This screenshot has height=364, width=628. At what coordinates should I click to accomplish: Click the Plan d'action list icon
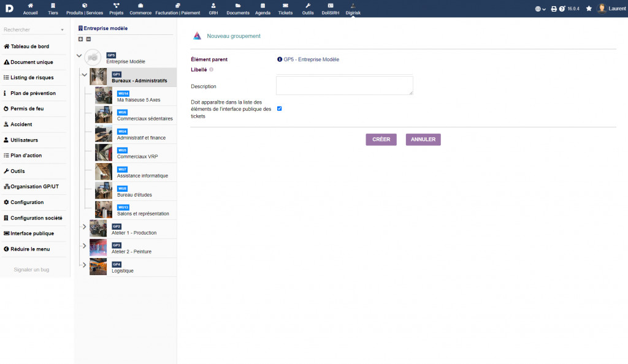pyautogui.click(x=6, y=155)
